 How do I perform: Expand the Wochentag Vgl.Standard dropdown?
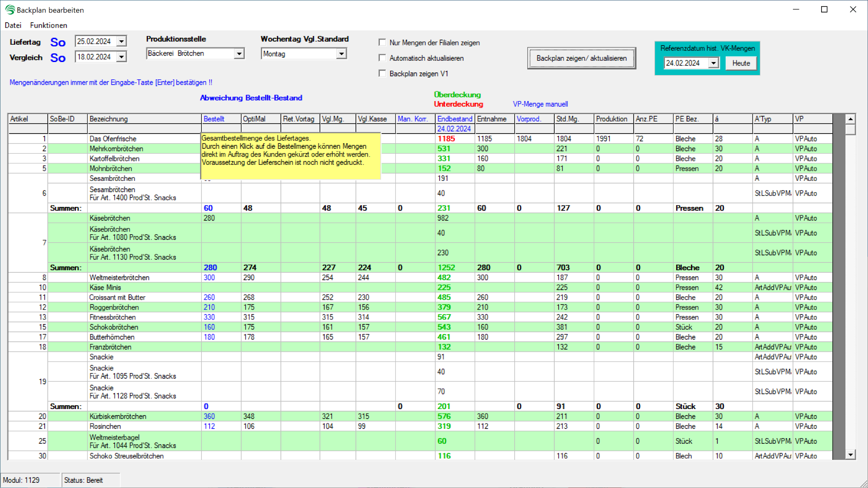342,54
